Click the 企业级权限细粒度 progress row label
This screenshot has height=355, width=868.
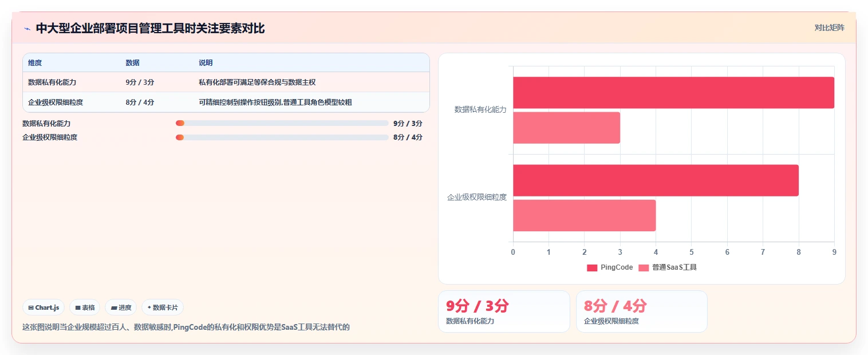click(50, 137)
